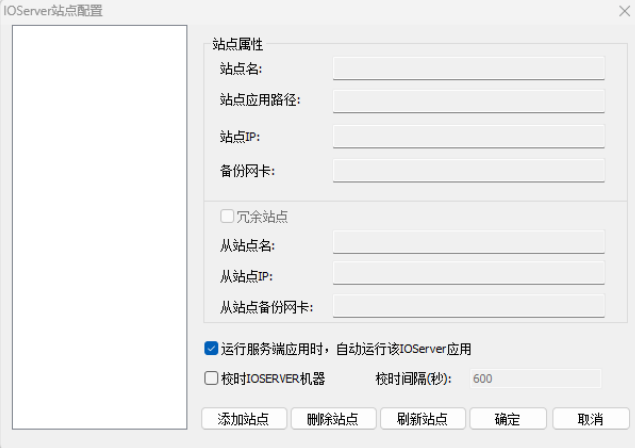Click the 站点IP input field
The width and height of the screenshot is (635, 448).
point(469,137)
